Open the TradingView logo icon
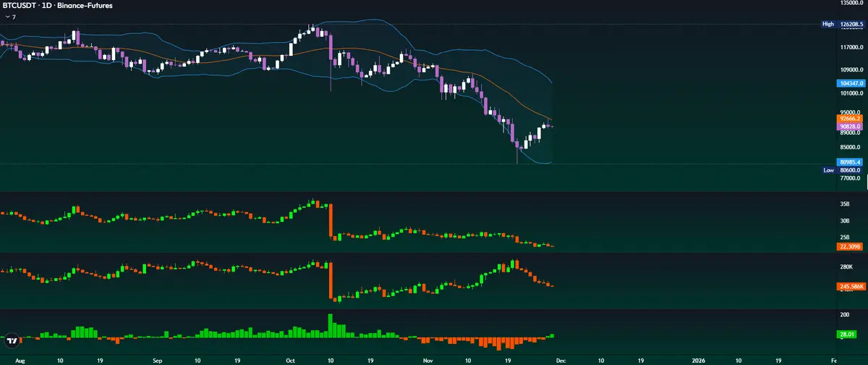The width and height of the screenshot is (868, 365). tap(12, 341)
